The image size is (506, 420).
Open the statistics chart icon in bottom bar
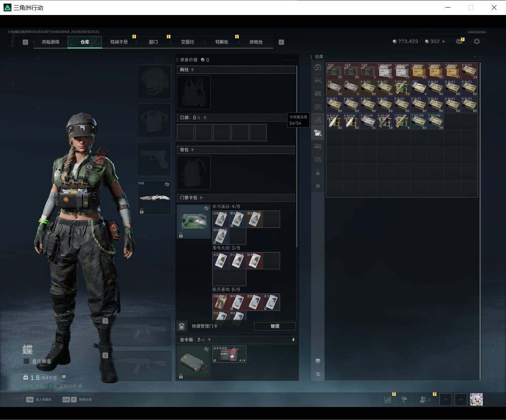388,399
